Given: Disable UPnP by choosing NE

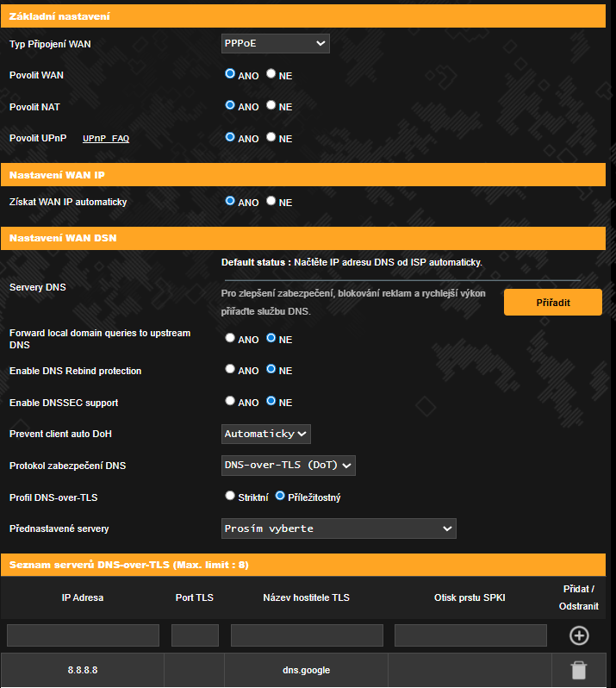Looking at the screenshot, I should [271, 137].
